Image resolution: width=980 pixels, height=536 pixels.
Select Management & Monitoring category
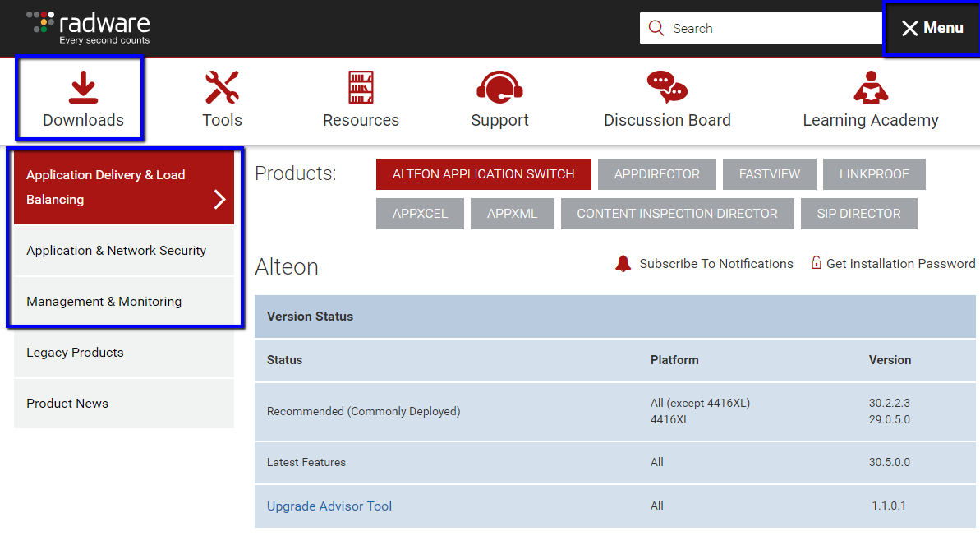tap(104, 302)
